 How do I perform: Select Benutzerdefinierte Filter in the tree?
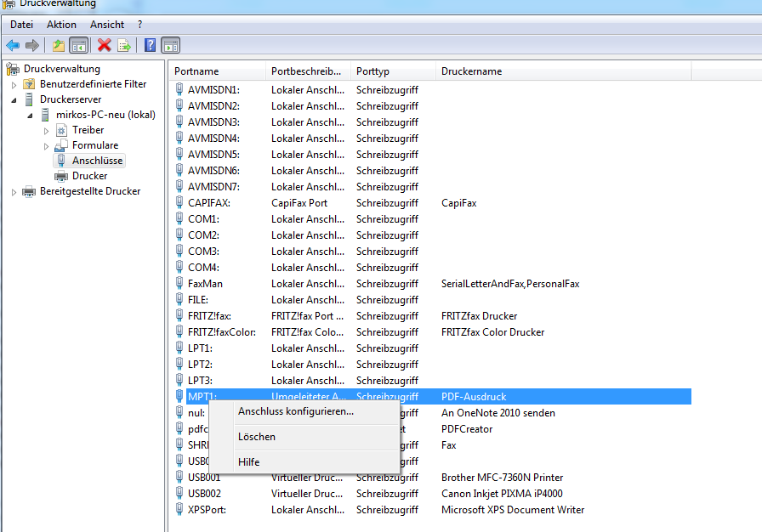(93, 84)
